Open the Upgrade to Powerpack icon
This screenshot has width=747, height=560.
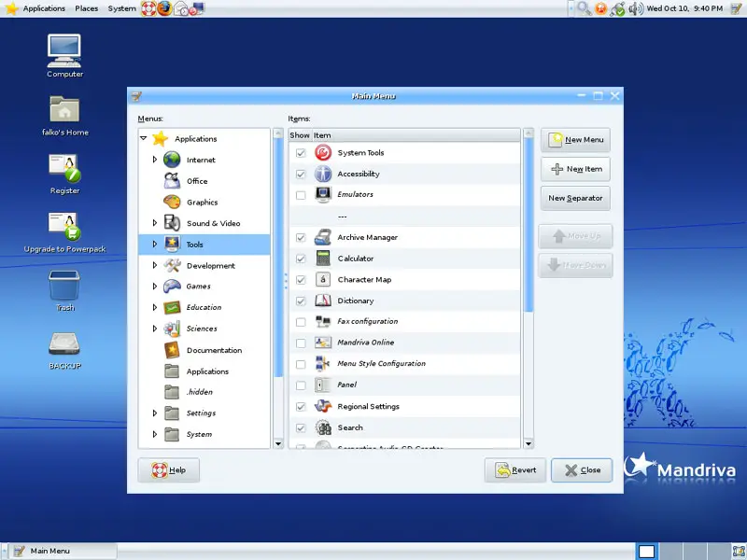(x=64, y=227)
